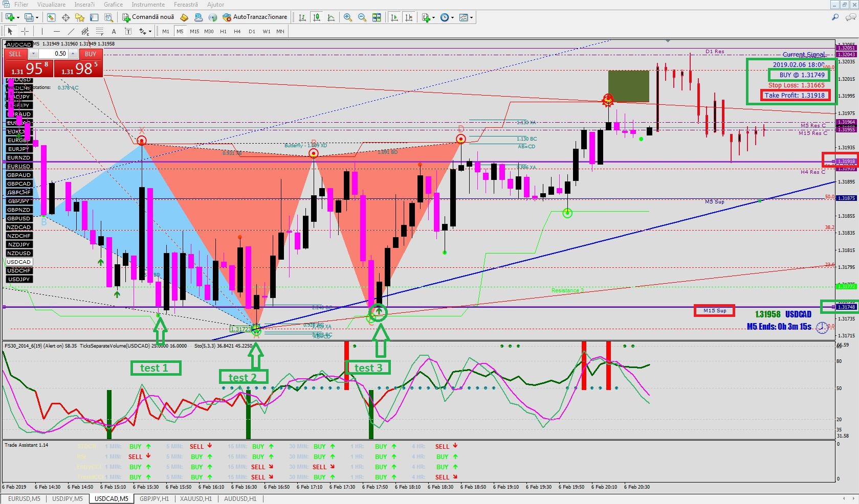Viewport: 859px width, 504px height.
Task: Expand the Templates dropdown arrow
Action: pyautogui.click(x=471, y=18)
